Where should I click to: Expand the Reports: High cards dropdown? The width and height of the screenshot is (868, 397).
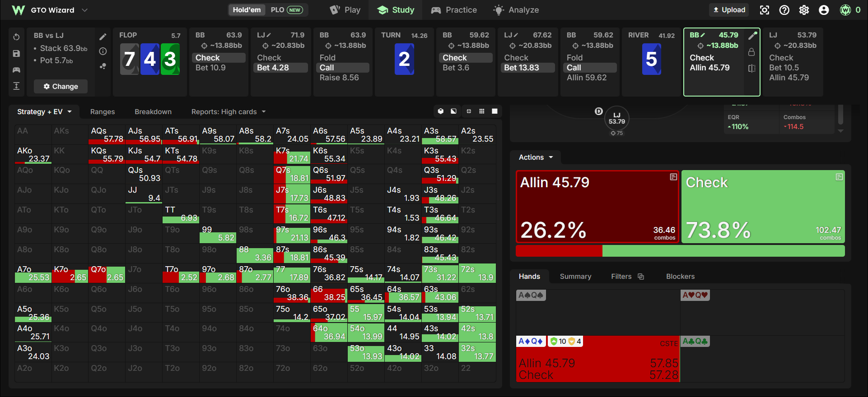[229, 112]
